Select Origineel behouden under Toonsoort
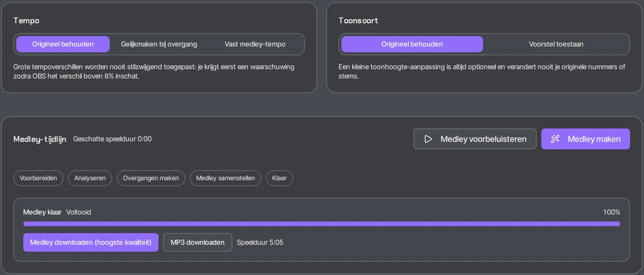The width and height of the screenshot is (644, 275). click(x=412, y=44)
